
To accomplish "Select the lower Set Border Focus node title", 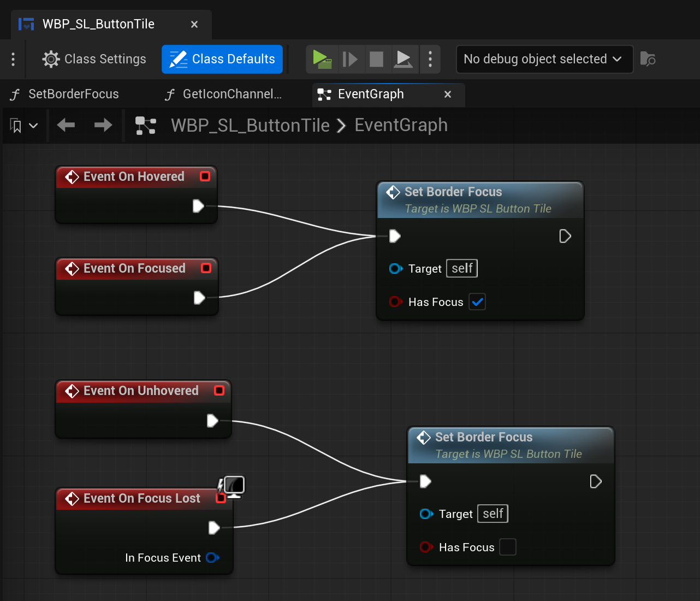I will point(484,437).
